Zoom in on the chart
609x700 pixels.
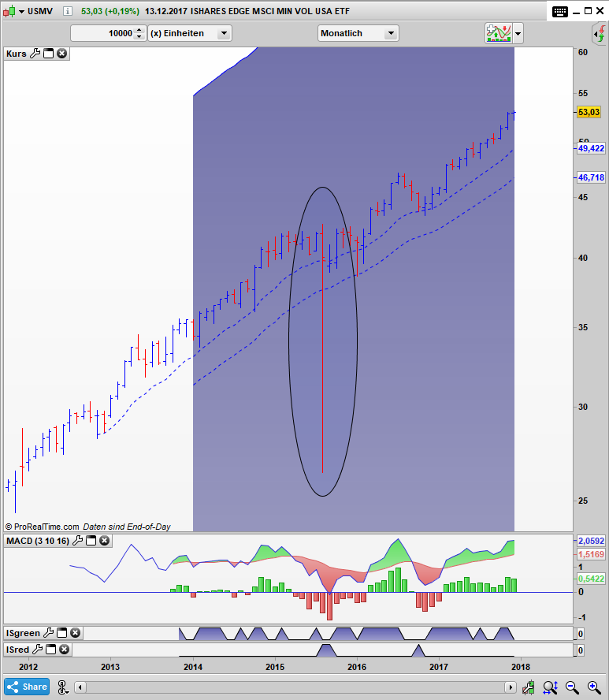click(x=593, y=687)
